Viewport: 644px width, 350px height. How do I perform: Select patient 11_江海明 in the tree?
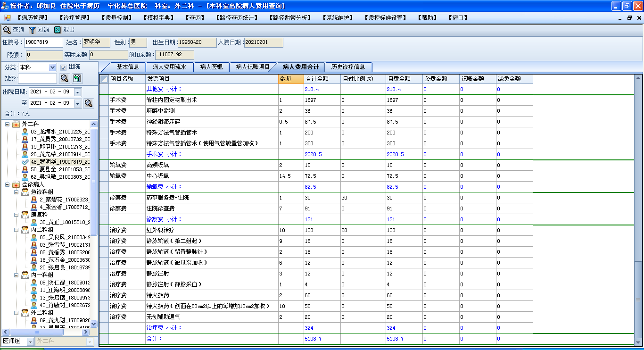click(x=65, y=290)
